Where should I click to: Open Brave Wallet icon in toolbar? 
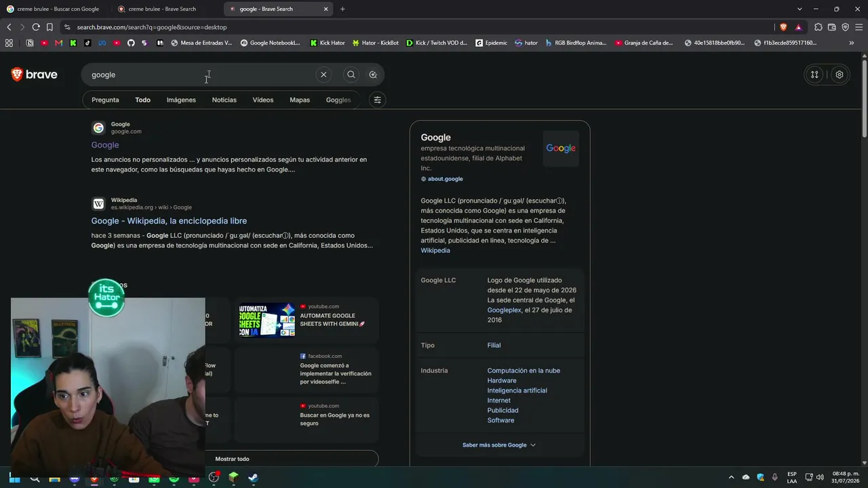[832, 27]
